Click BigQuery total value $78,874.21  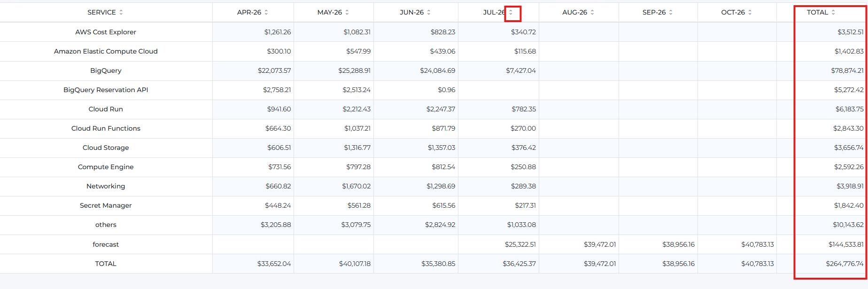pos(847,70)
